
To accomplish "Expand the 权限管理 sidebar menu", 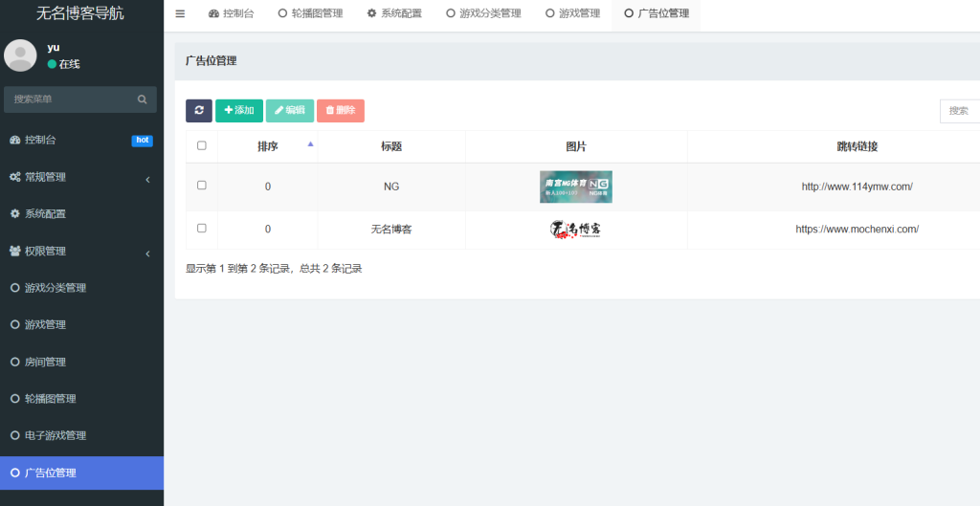I will [x=81, y=252].
